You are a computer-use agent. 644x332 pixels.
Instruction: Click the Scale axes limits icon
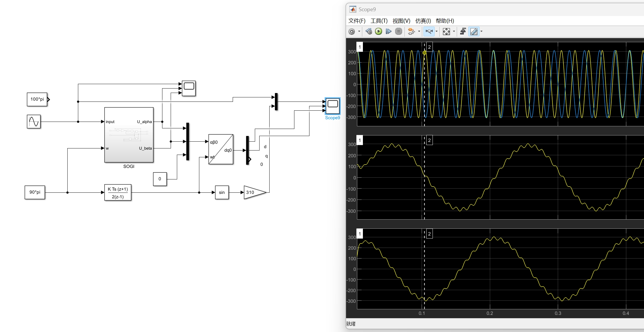click(446, 32)
